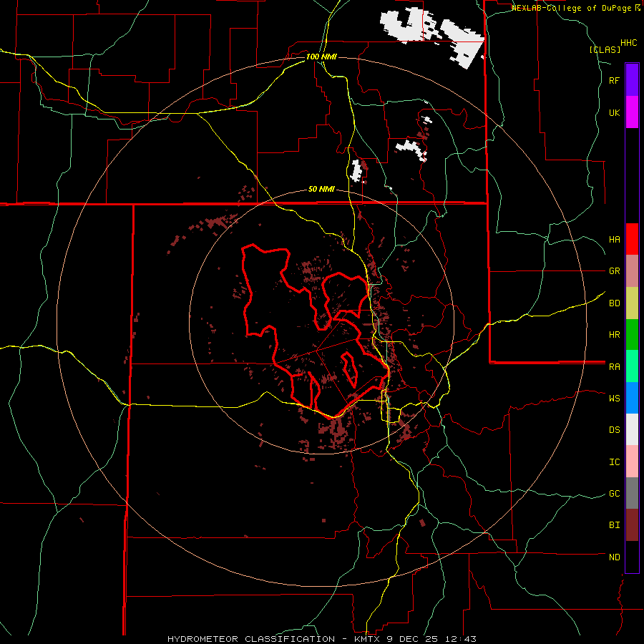
Task: Click the BD legend label
Action: [x=614, y=303]
